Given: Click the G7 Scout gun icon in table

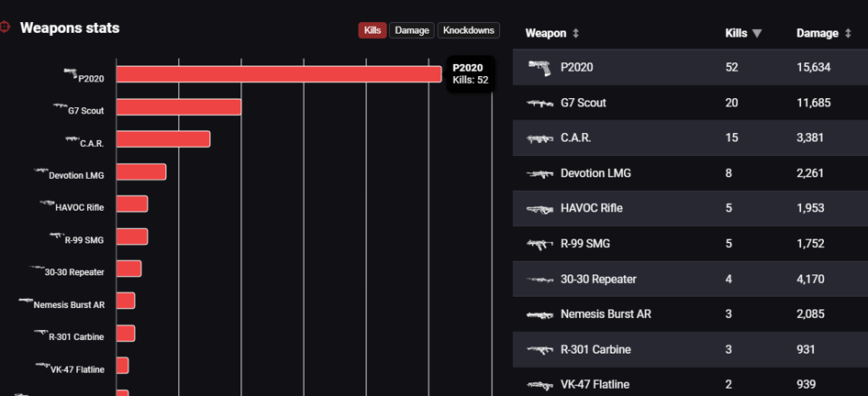Looking at the screenshot, I should point(540,103).
